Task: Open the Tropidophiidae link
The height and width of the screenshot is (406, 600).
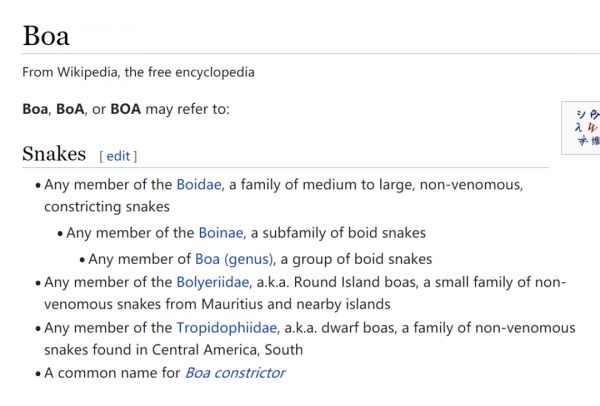Action: point(224,327)
